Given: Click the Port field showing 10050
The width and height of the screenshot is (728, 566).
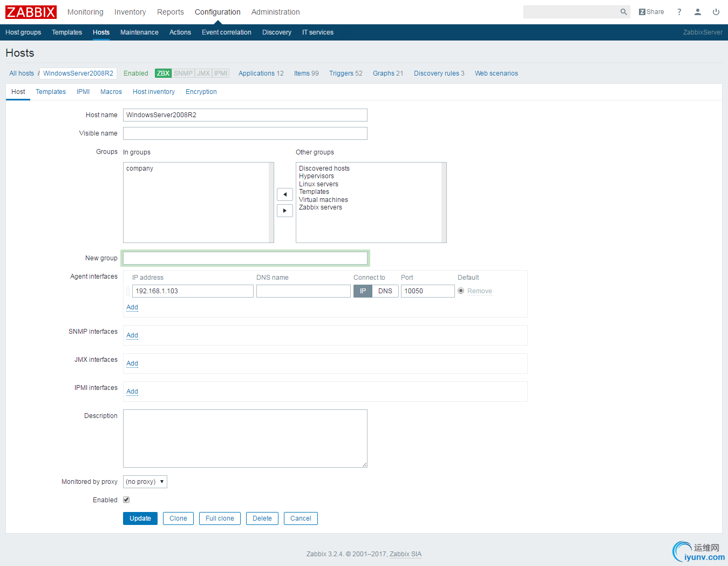Looking at the screenshot, I should (428, 291).
